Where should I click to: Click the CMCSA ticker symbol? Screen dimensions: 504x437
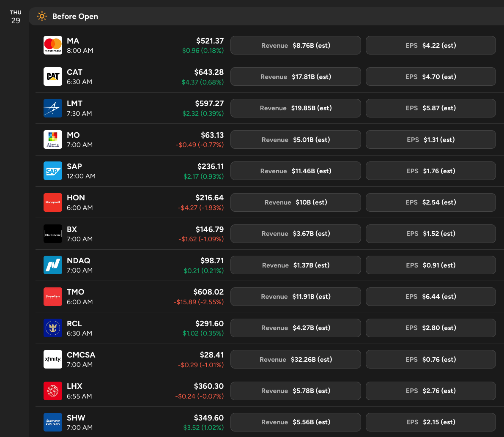81,355
